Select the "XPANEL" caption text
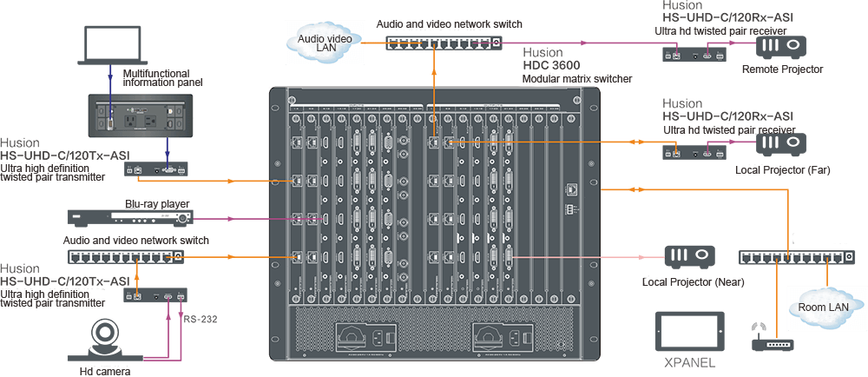 point(689,364)
